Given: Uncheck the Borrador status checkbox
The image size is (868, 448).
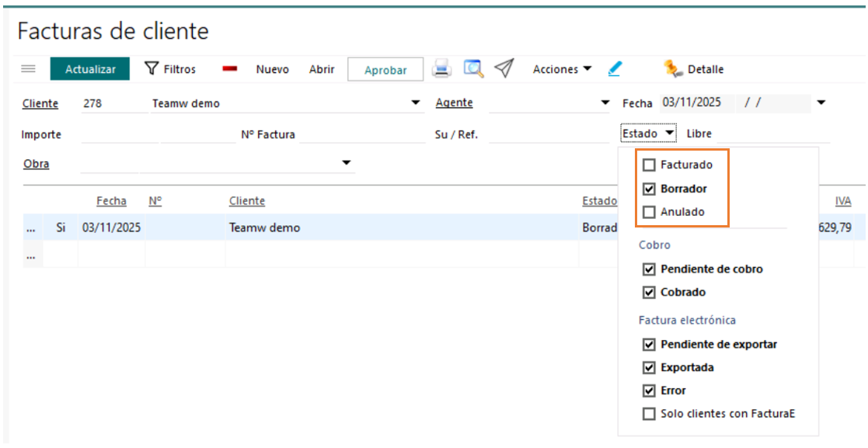Looking at the screenshot, I should tap(650, 189).
